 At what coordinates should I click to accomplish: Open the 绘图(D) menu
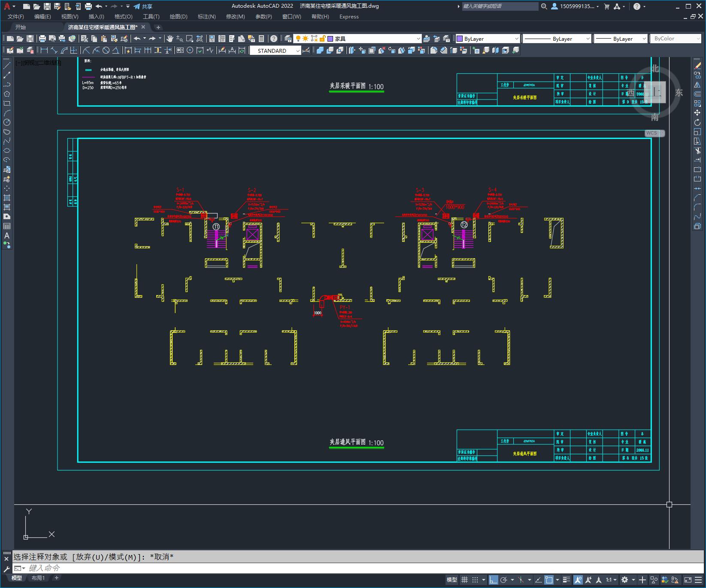click(x=179, y=17)
